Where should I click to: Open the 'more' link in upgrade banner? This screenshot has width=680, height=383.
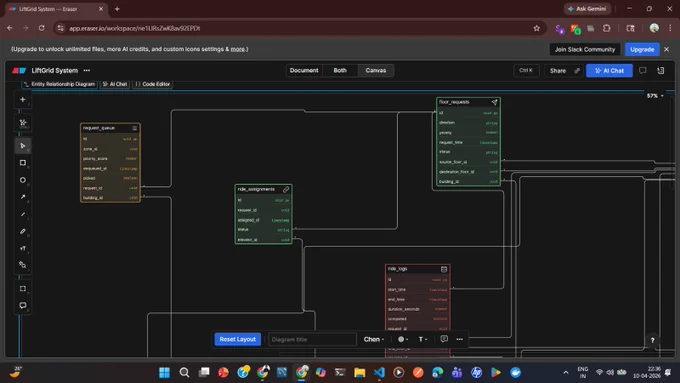point(237,49)
